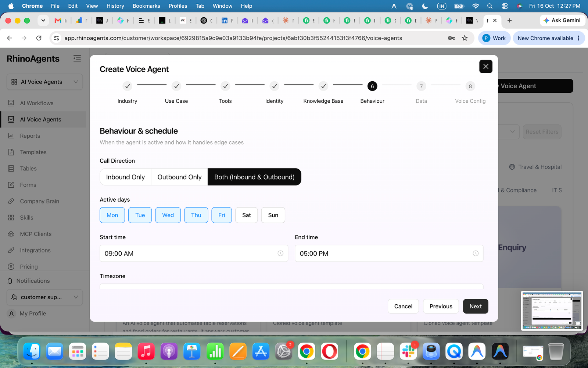This screenshot has width=588, height=368.
Task: Click the Previous button
Action: 441,306
